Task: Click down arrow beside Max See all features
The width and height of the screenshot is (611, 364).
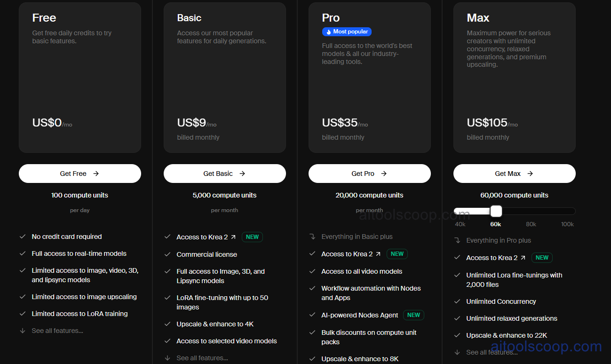Action: point(457,352)
